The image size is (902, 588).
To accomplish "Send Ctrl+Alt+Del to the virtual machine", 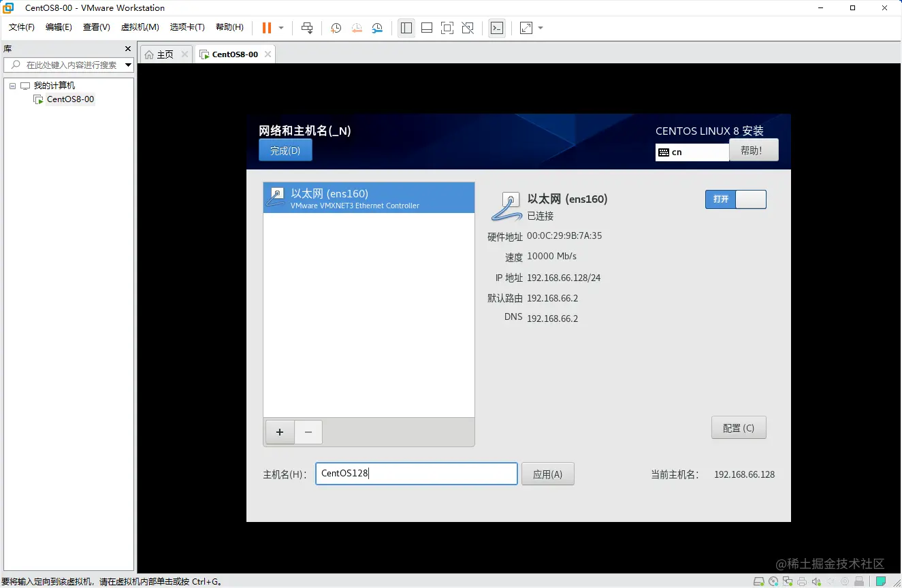I will pyautogui.click(x=307, y=28).
